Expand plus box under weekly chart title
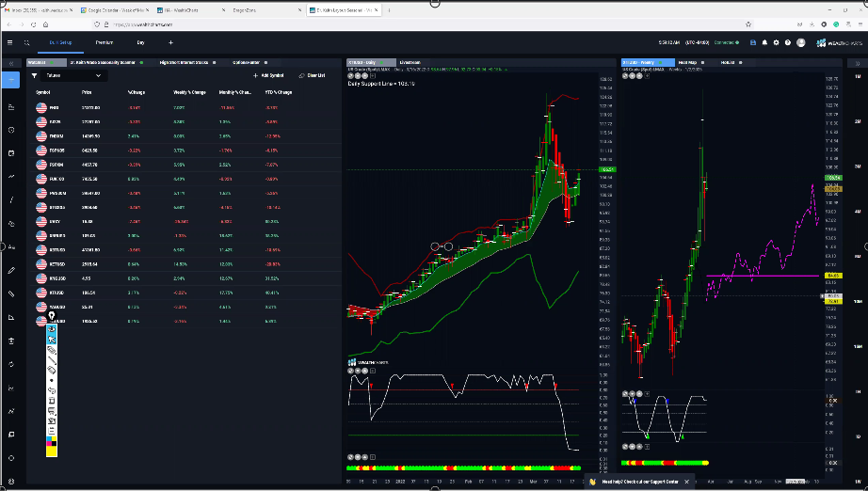Screen dimensions: 868x491 [x=647, y=76]
